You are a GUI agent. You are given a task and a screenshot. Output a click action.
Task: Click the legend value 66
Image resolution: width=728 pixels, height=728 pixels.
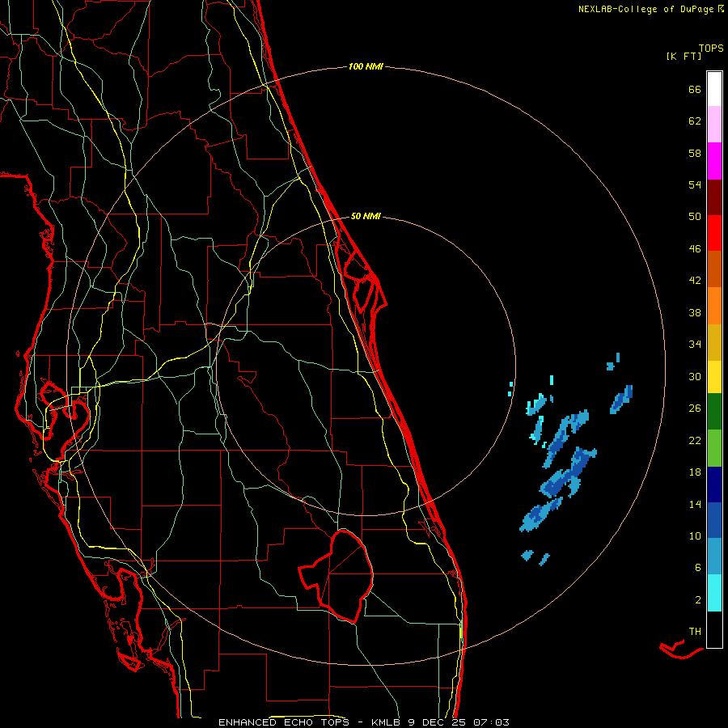695,89
